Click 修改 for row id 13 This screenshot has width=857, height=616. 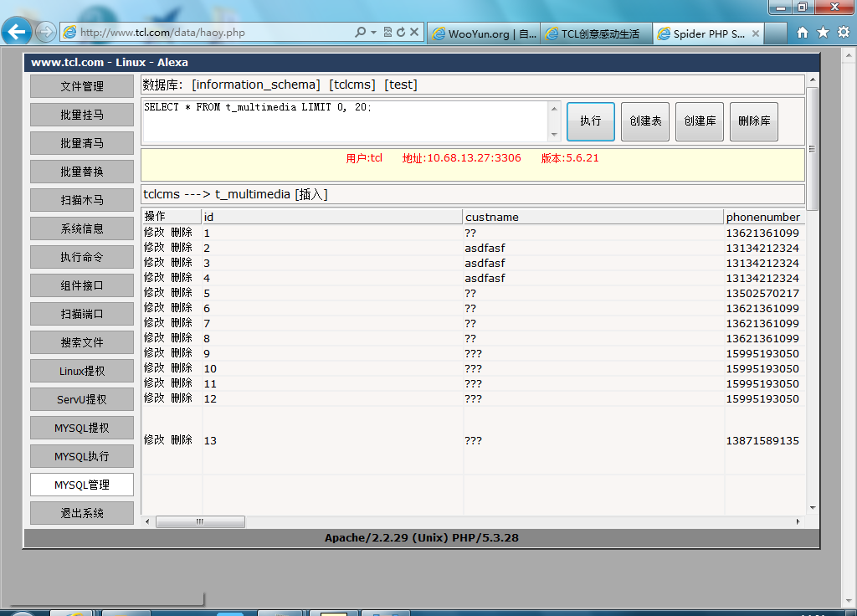coord(154,440)
